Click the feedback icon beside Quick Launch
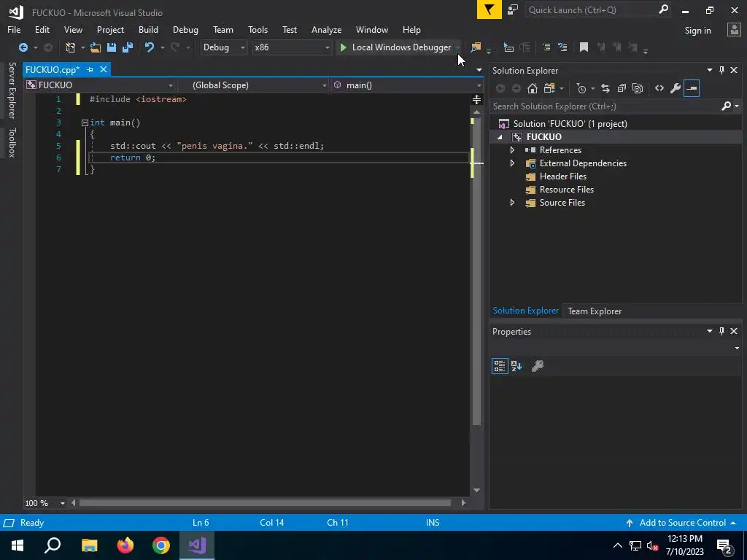 pyautogui.click(x=513, y=10)
